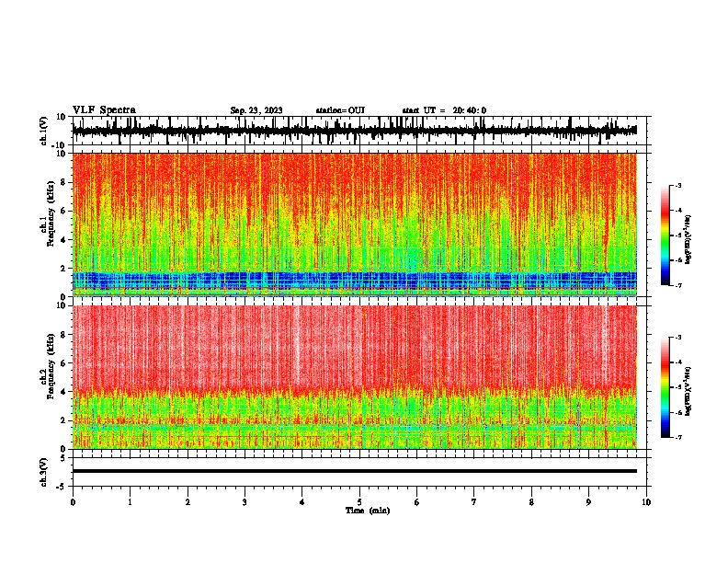The width and height of the screenshot is (728, 563).
Task: Click the ch.3 flat voltage trace
Action: point(355,471)
